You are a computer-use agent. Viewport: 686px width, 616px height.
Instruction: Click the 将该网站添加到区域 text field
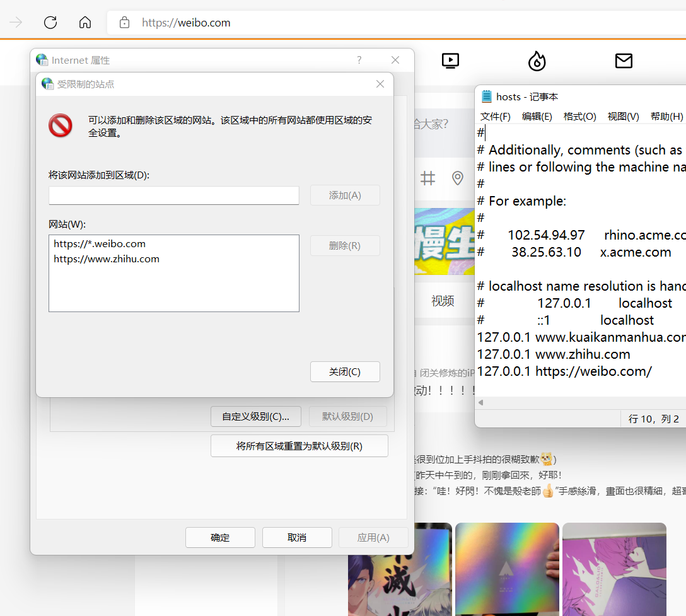coord(173,195)
